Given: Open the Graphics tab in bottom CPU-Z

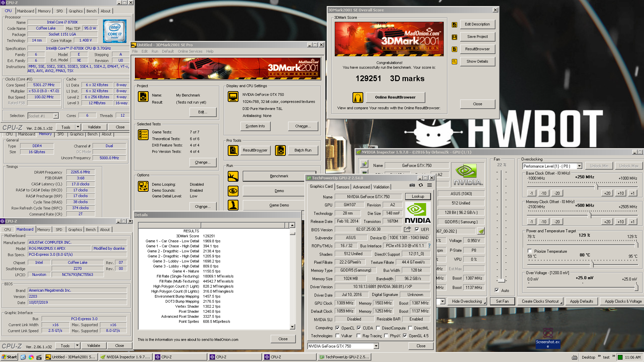Looking at the screenshot, I should pyautogui.click(x=75, y=230).
